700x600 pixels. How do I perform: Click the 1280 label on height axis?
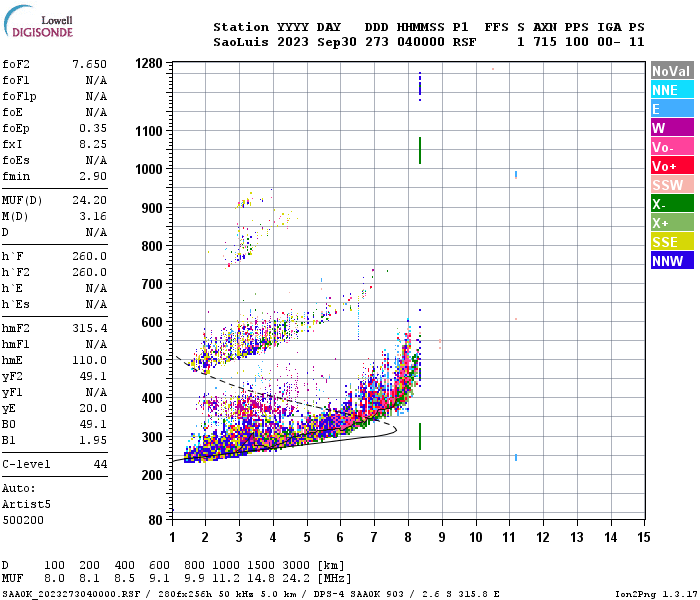[x=149, y=63]
